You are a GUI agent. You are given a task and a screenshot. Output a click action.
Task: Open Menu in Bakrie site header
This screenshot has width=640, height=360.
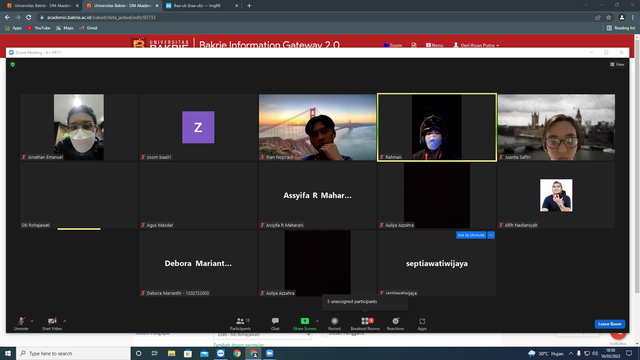(x=434, y=45)
